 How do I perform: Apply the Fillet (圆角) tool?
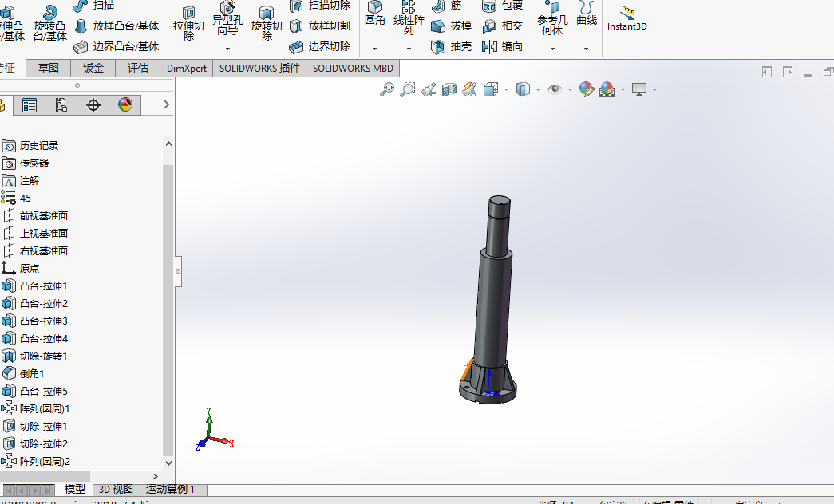point(375,14)
